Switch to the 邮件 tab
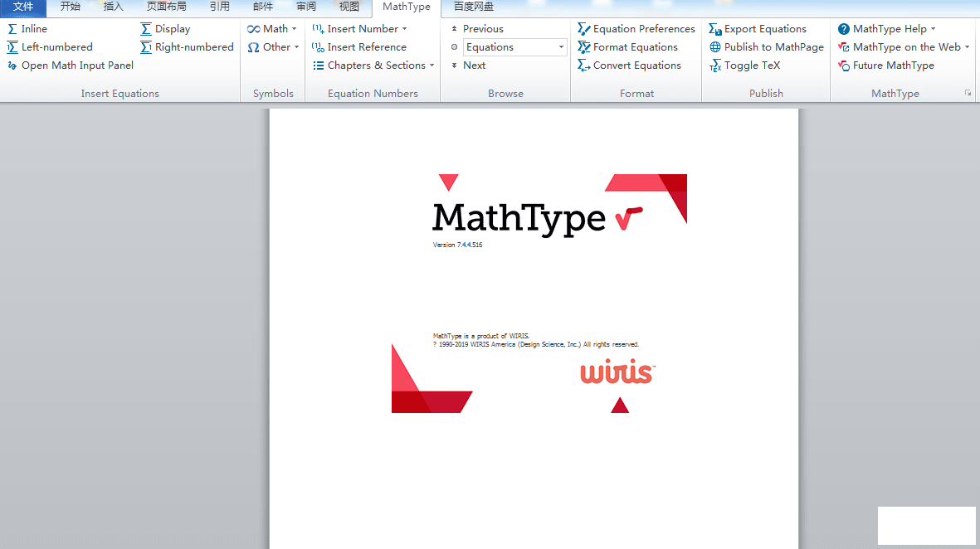This screenshot has width=980, height=549. coord(262,7)
